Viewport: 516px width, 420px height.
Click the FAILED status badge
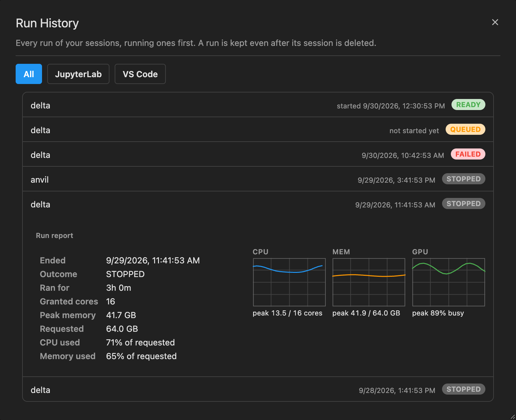468,154
